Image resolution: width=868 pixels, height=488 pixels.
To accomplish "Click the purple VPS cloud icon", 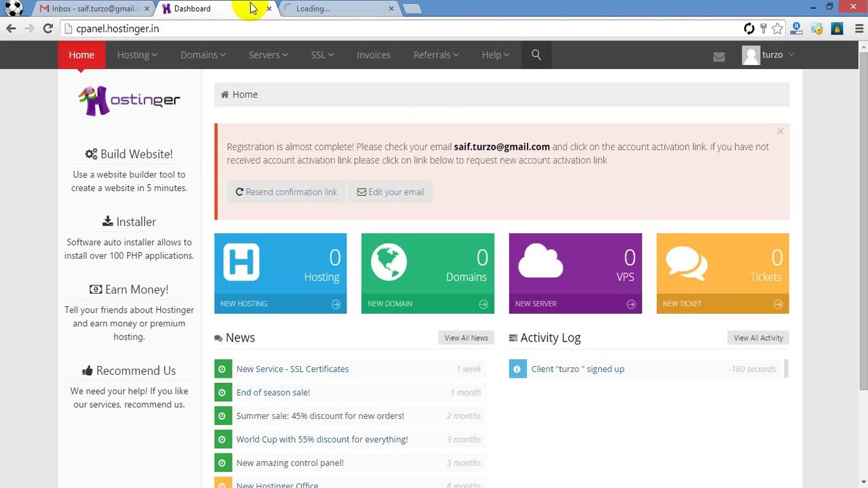I will tap(540, 262).
